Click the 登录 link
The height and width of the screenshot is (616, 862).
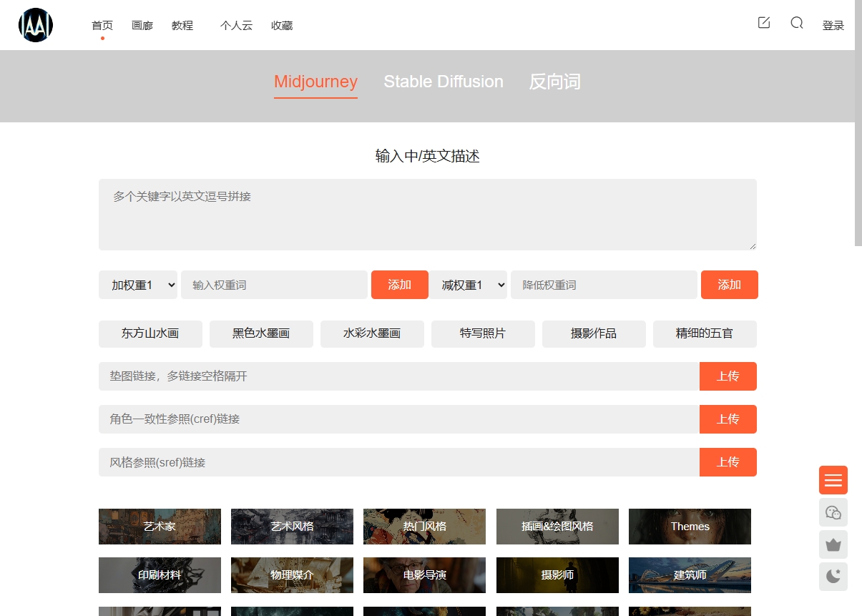(833, 26)
